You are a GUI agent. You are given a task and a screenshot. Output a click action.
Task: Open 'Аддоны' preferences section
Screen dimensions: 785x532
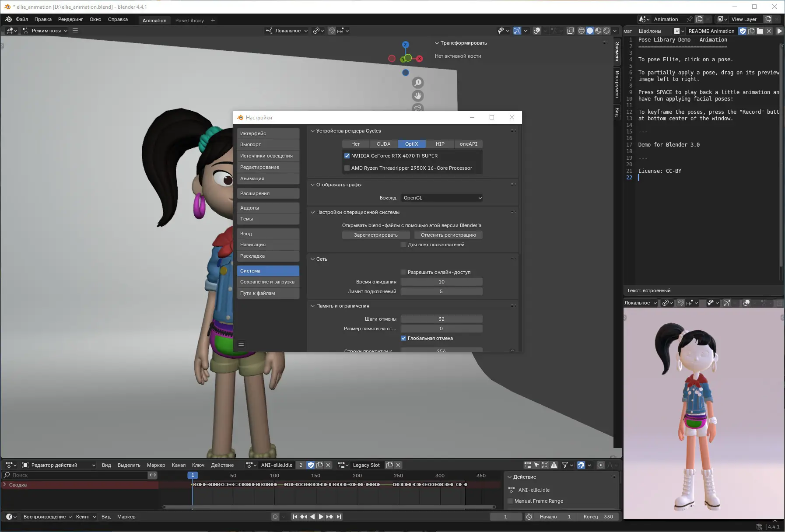click(x=268, y=208)
